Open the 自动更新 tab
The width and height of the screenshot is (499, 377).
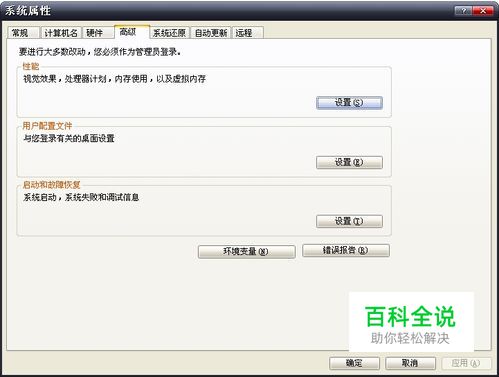coord(211,33)
